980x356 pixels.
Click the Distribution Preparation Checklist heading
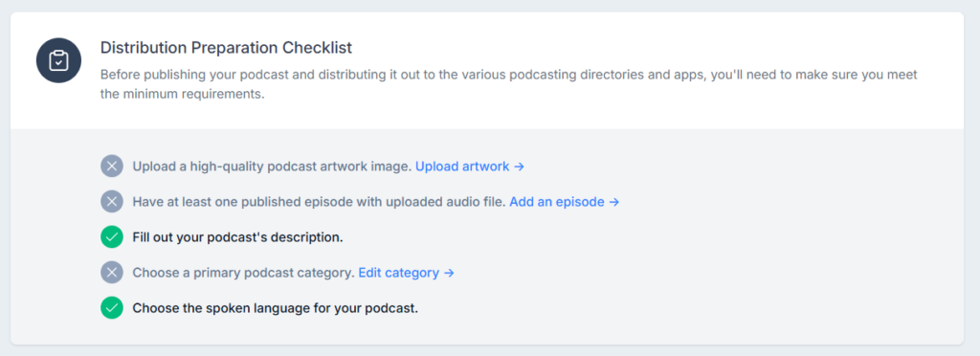pyautogui.click(x=226, y=48)
